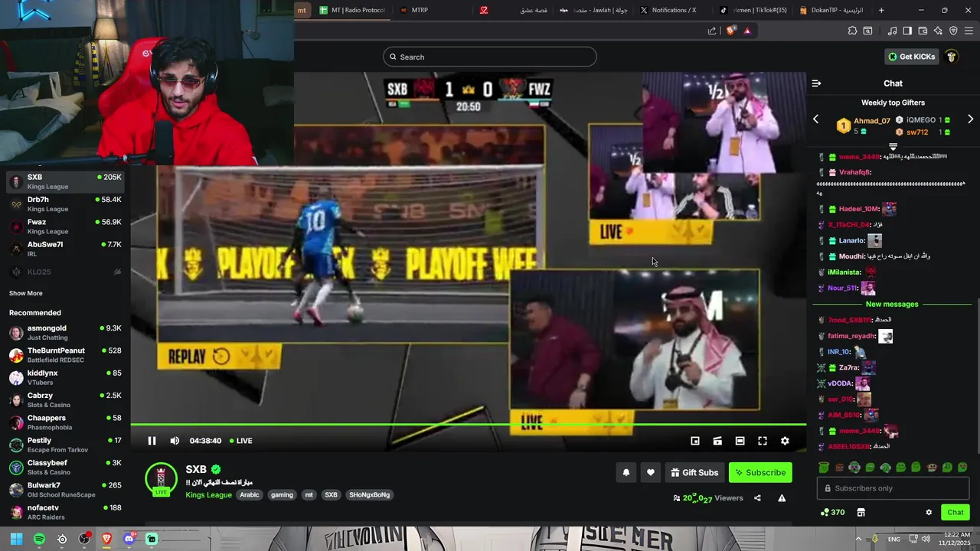Open chat settings gear icon

929,513
